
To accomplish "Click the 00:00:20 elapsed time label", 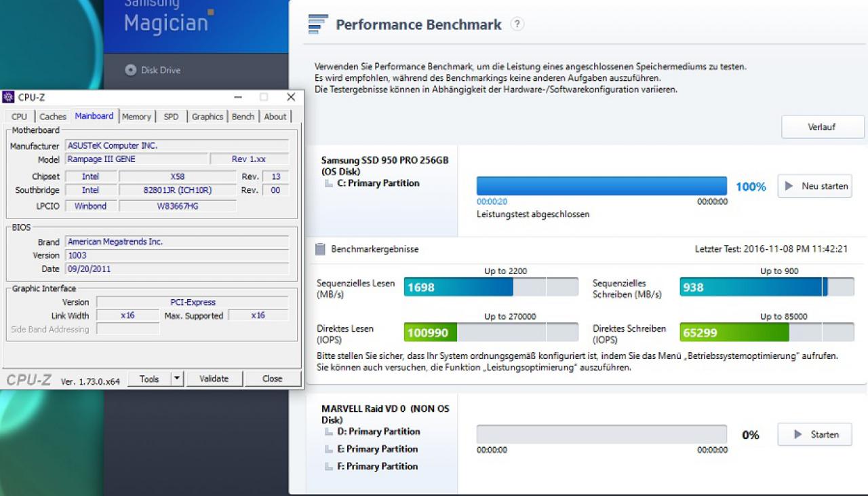I will (492, 202).
